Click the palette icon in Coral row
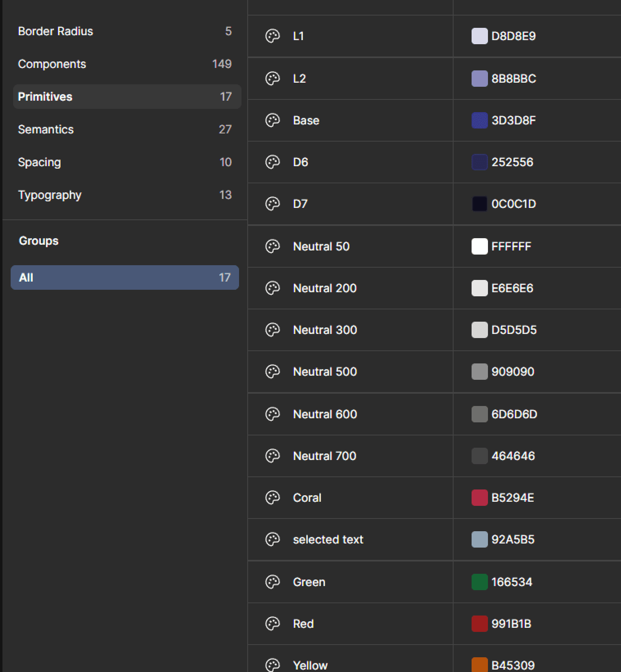 click(x=273, y=498)
